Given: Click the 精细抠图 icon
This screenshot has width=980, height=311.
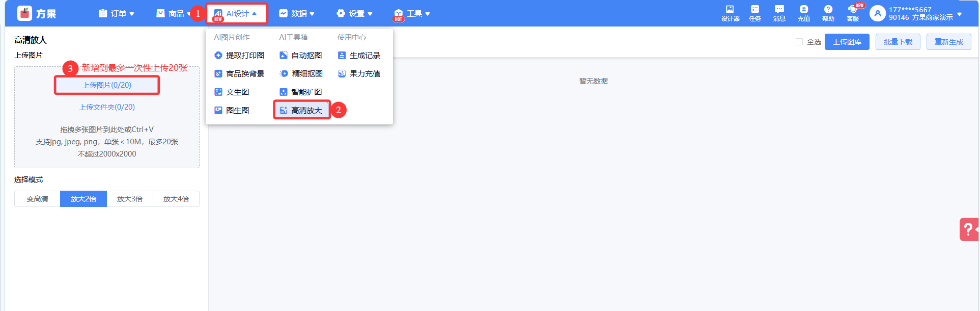Looking at the screenshot, I should pos(284,73).
